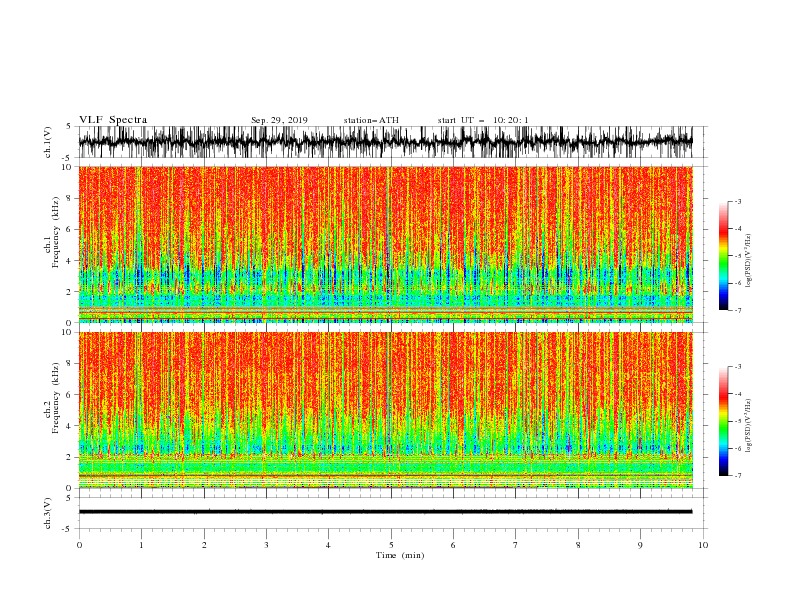
Task: Click the "station=ATH" label
Action: 371,120
